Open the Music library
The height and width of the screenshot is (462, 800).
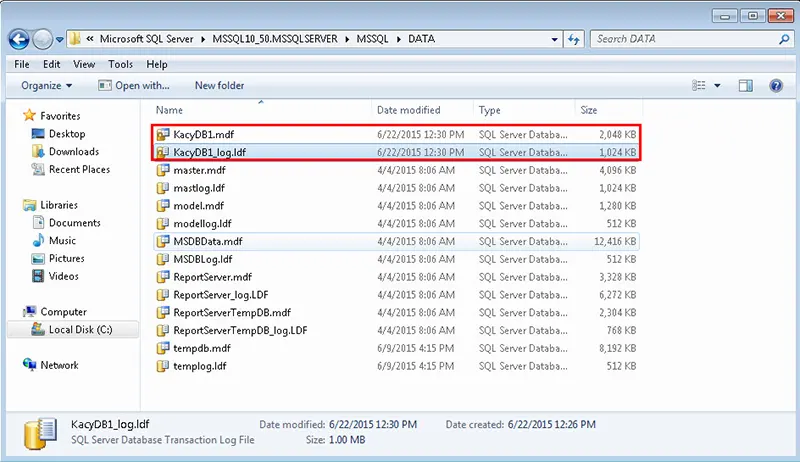[x=62, y=241]
